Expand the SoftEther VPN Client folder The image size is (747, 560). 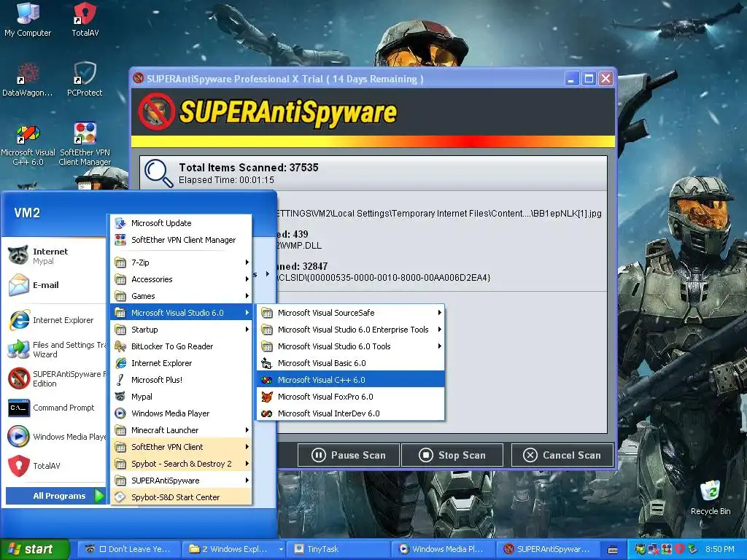point(182,447)
